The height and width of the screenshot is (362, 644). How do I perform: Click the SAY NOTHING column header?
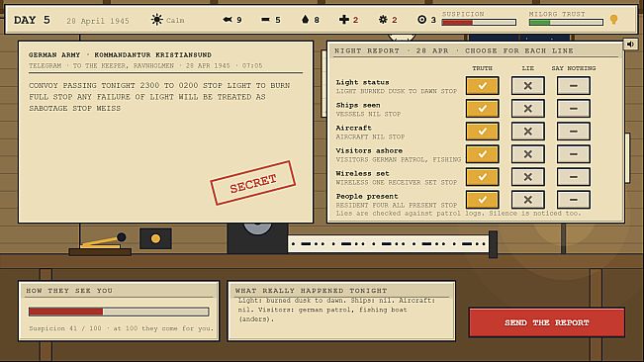(x=574, y=68)
